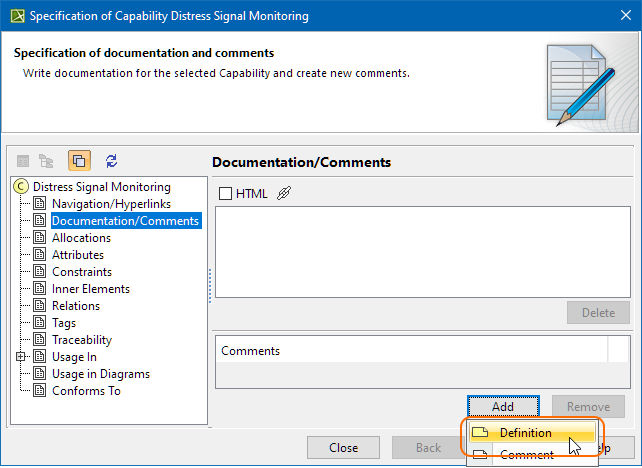
Task: Click the Tags page icon in tree
Action: pos(40,323)
